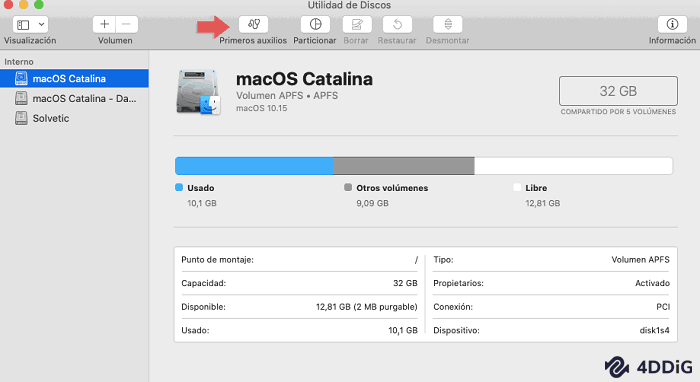Click the macOS Catalina sidebar disk icon
Screen dimensions: 700x382
[21, 78]
